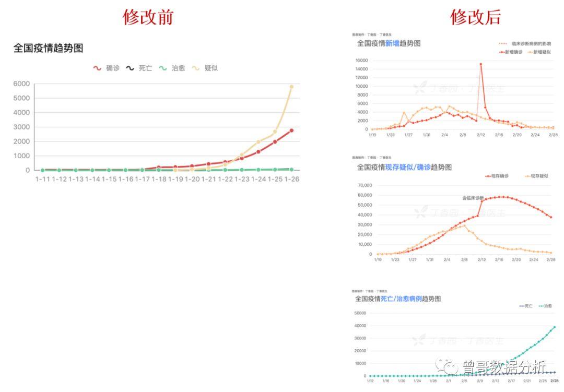Click the 1/12 x-axis label in 死亡/治愈 chart
The height and width of the screenshot is (392, 564).
pyautogui.click(x=370, y=381)
